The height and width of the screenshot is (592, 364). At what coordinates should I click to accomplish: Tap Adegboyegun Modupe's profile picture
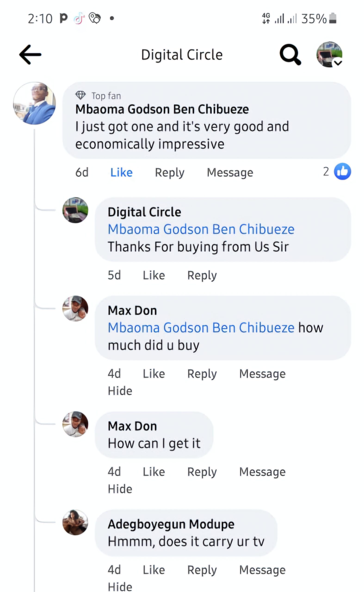[x=75, y=522]
